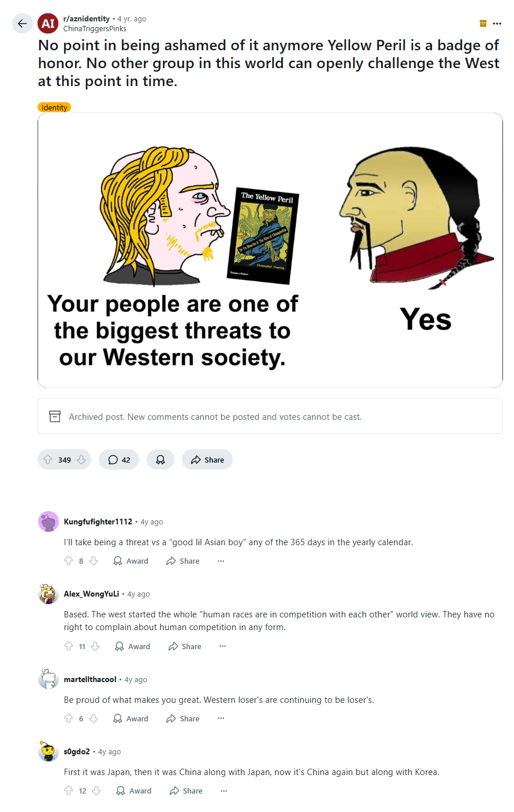Viewport: 514px width, 812px height.
Task: Upvote the post with 349 points
Action: 48,460
